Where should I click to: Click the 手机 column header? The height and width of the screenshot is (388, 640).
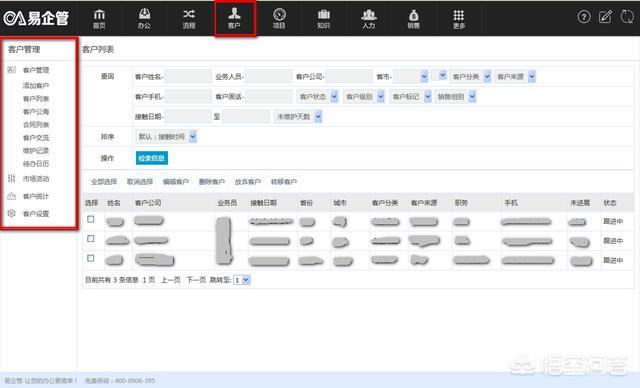[511, 203]
